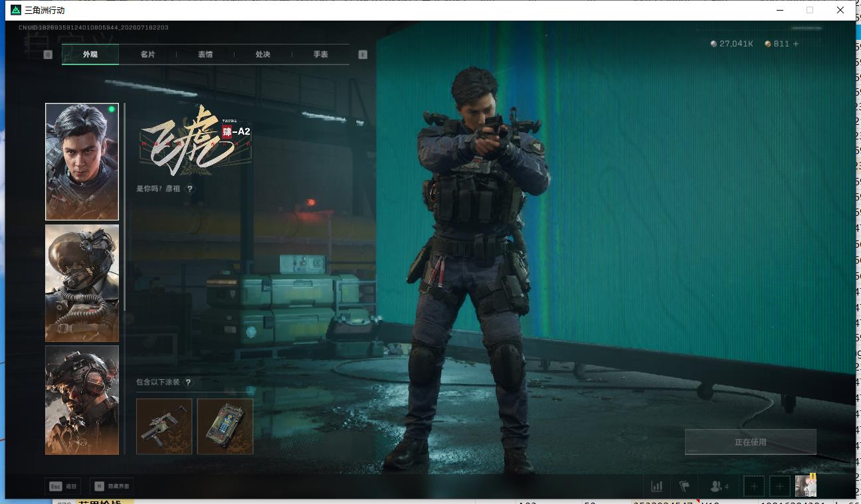Click the H 隐藏界面 button
This screenshot has width=861, height=504.
pos(112,486)
